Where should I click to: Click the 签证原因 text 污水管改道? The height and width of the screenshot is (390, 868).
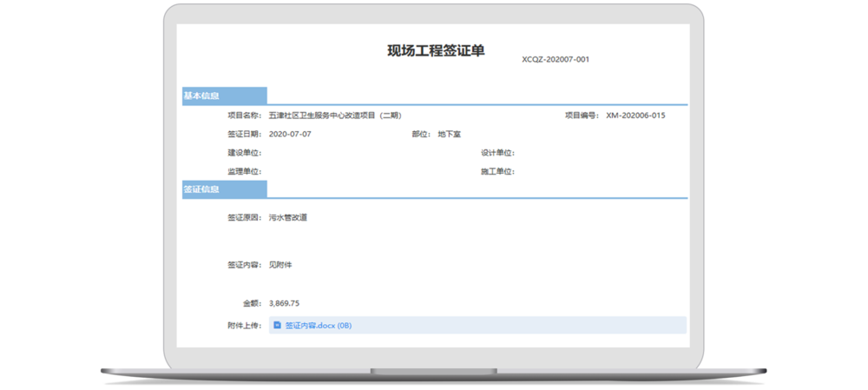tap(288, 217)
